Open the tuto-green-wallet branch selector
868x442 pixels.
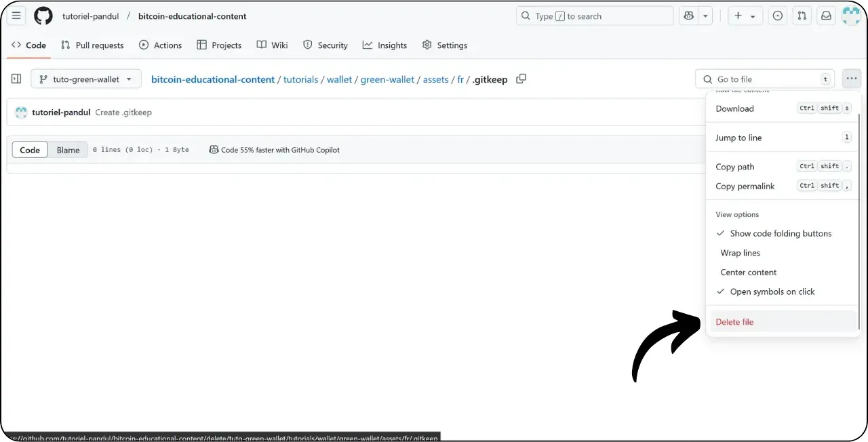85,79
